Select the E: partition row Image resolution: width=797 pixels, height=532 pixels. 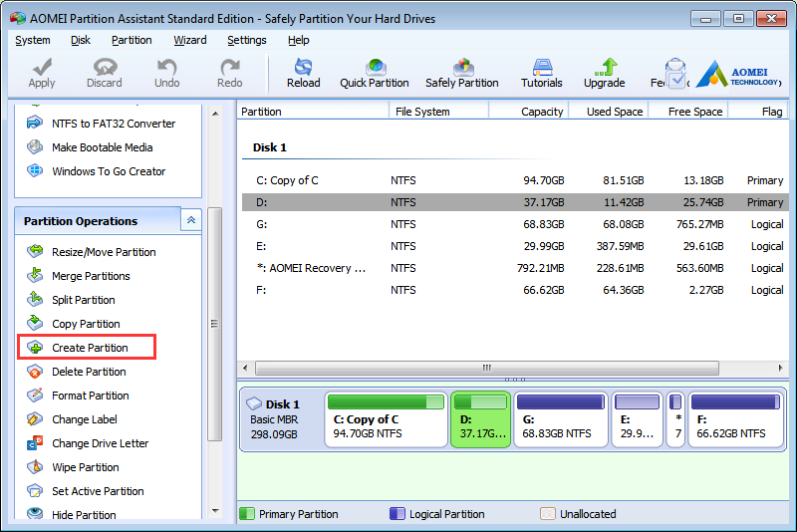pyautogui.click(x=515, y=246)
